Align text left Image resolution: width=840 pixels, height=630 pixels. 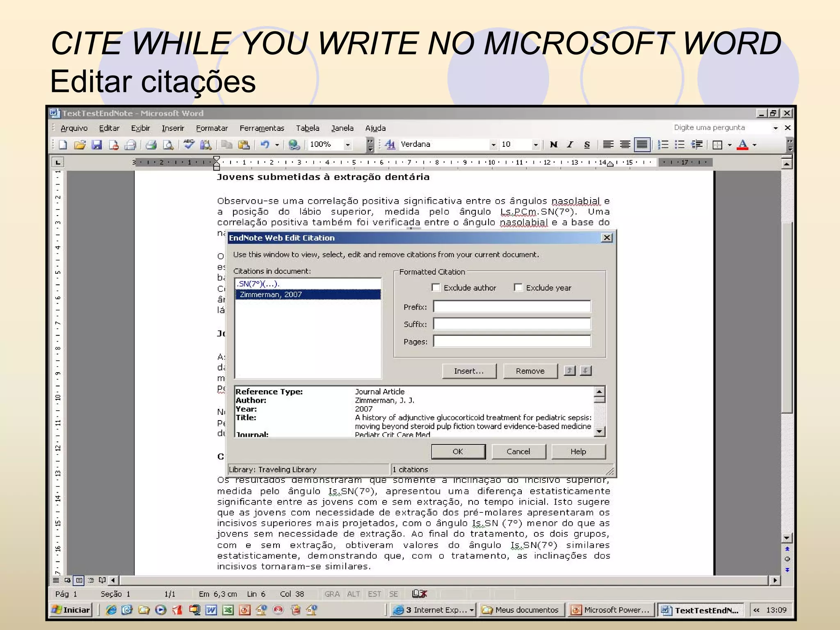[x=608, y=145]
